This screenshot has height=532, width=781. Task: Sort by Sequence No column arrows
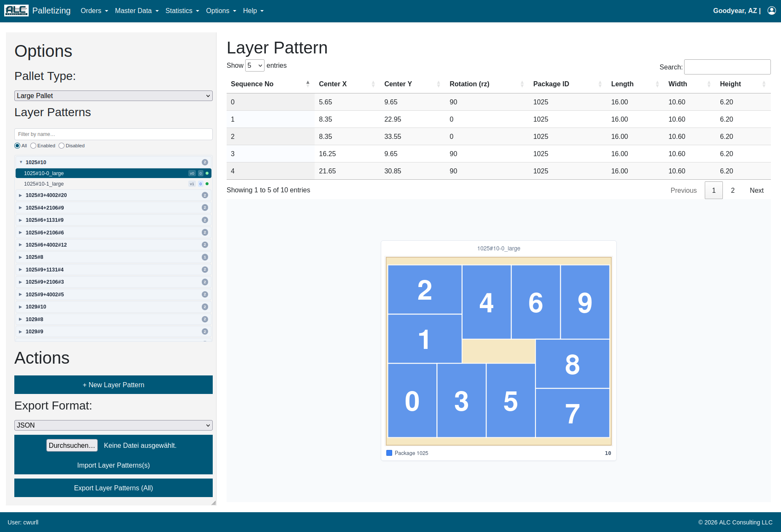308,84
